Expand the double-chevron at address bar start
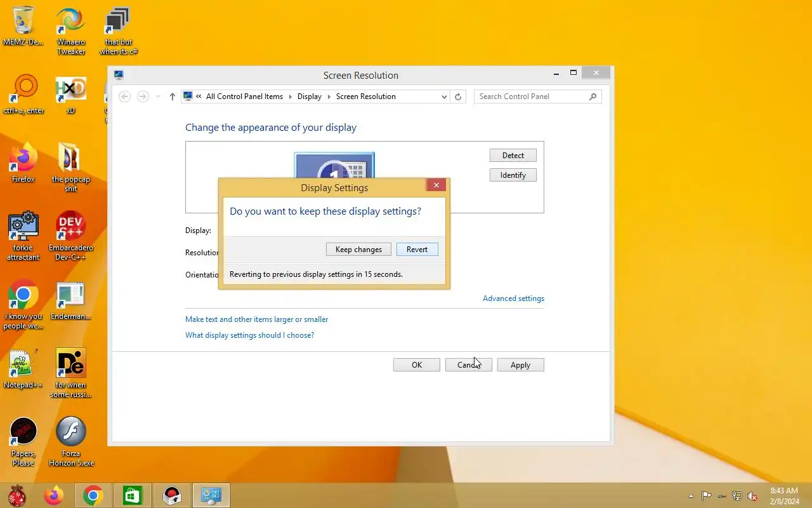 tap(199, 97)
